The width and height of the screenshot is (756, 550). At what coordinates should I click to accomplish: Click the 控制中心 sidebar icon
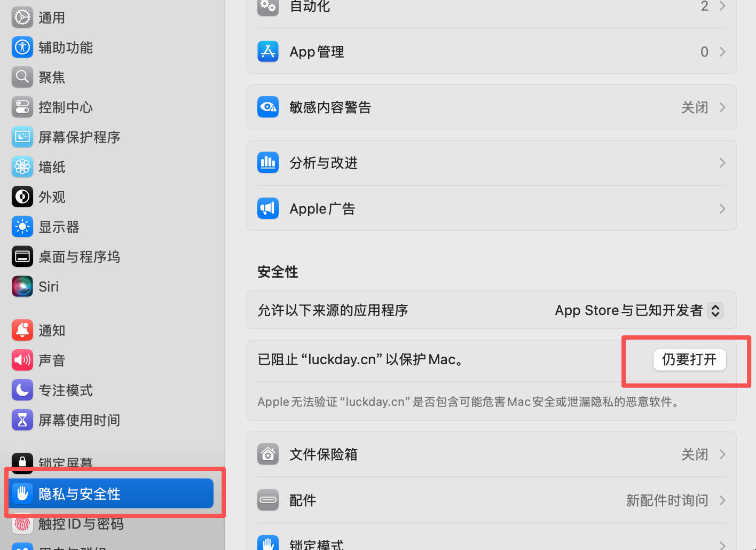click(22, 107)
